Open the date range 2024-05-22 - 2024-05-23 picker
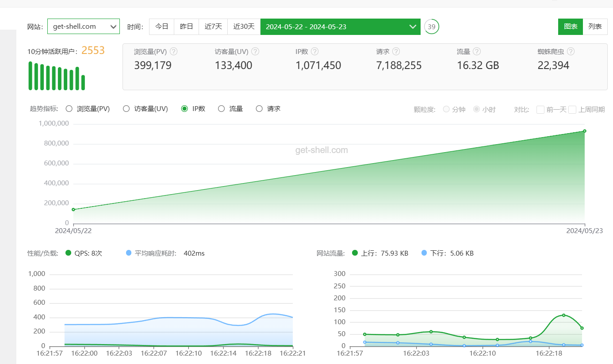The height and width of the screenshot is (364, 613). (340, 27)
